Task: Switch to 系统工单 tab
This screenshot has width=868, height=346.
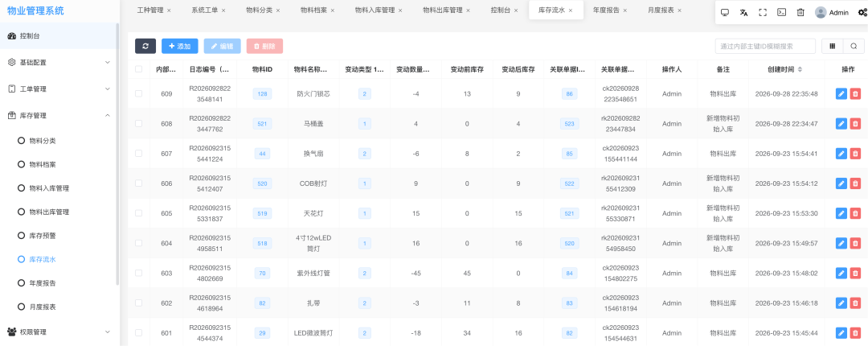Action: (204, 10)
